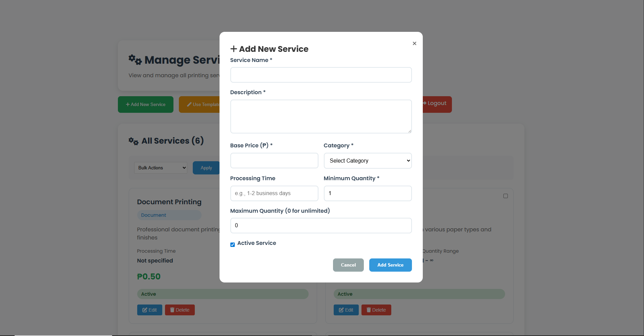Click the Apply button for bulk actions
This screenshot has height=336, width=644.
pyautogui.click(x=206, y=168)
